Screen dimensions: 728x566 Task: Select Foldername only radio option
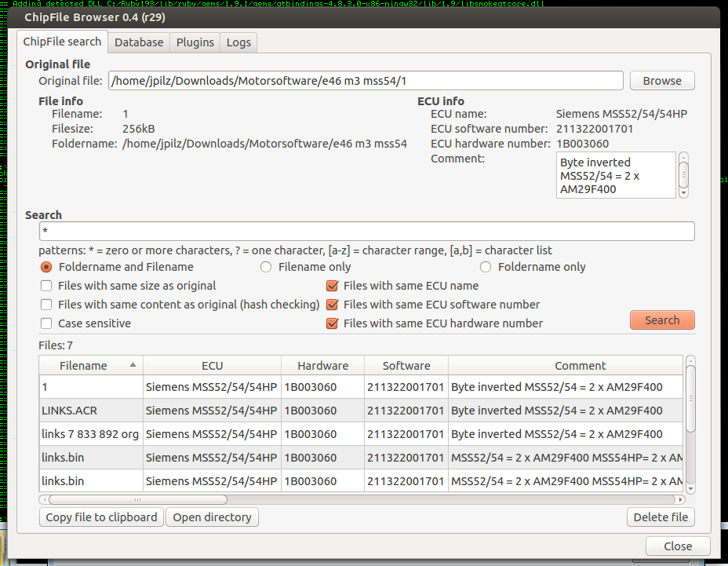pos(533,267)
